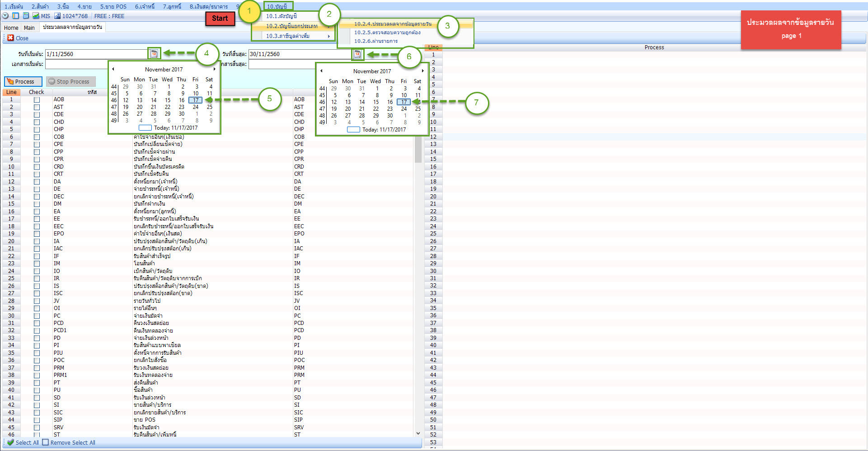Image resolution: width=868 pixels, height=451 pixels.
Task: Open the calendar icon beside the 30/11/2560 date
Action: pos(357,54)
